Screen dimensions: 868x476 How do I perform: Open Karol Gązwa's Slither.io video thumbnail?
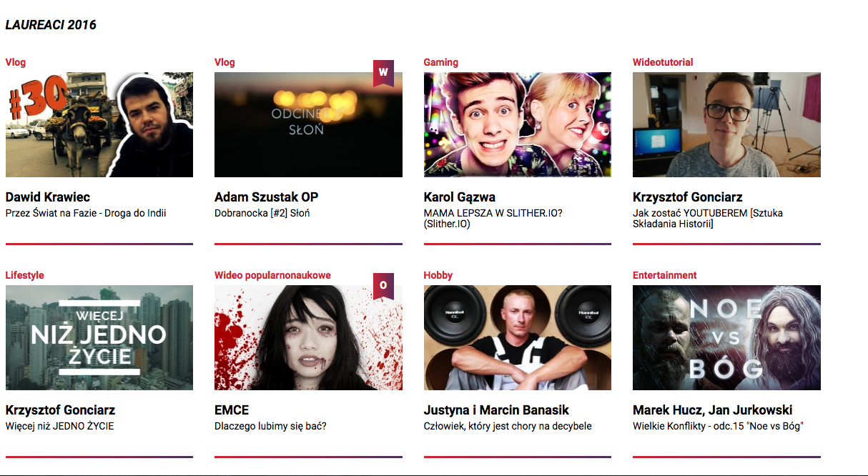(518, 124)
